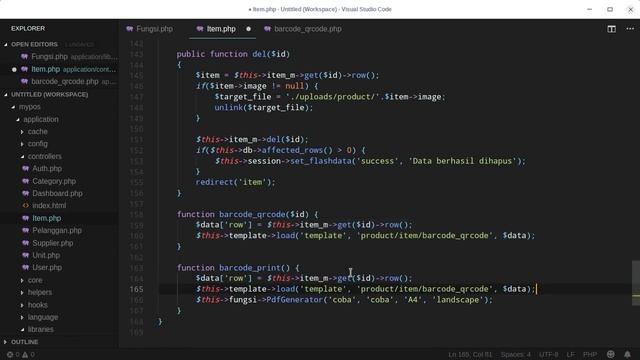Click the UTF-8 encoding indicator
This screenshot has height=360, width=640.
(549, 355)
